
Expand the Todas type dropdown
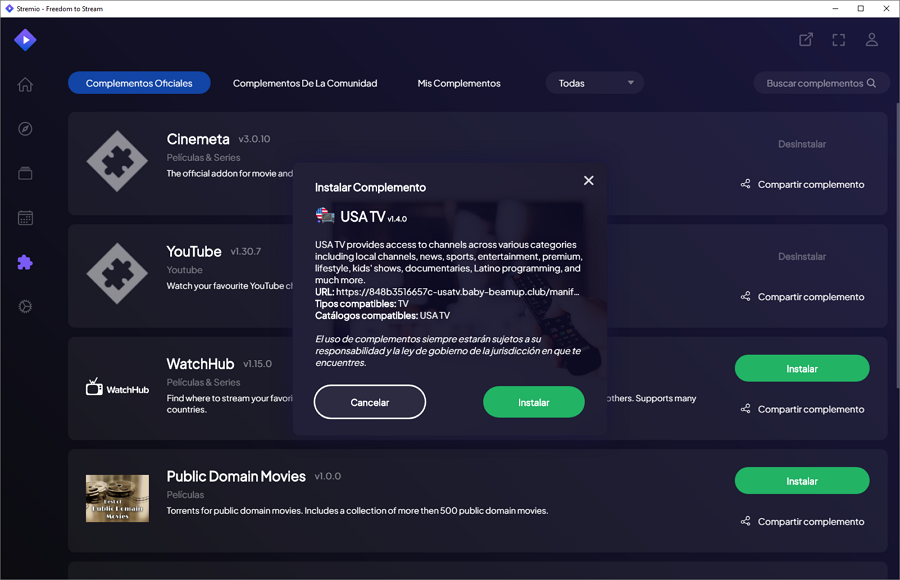594,83
